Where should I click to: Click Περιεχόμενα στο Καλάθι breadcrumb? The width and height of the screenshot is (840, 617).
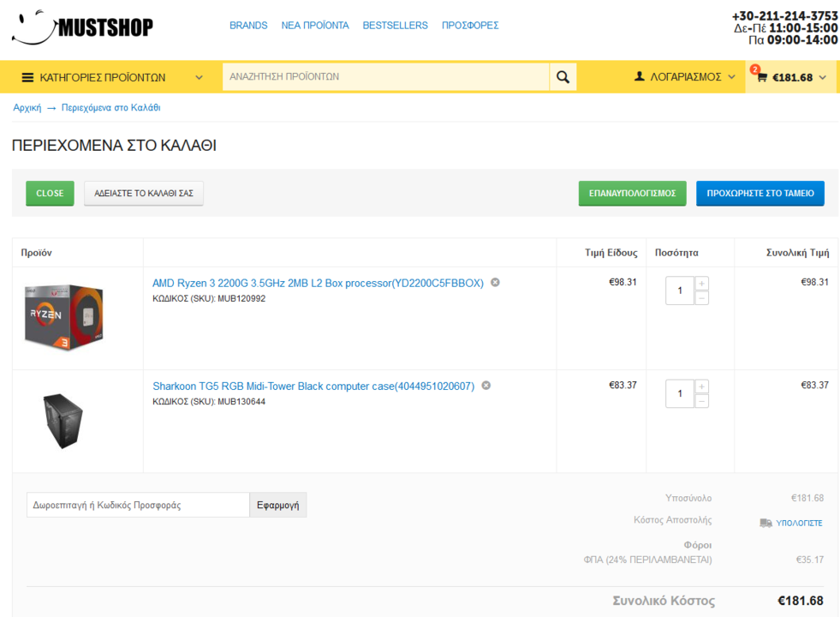coord(111,108)
